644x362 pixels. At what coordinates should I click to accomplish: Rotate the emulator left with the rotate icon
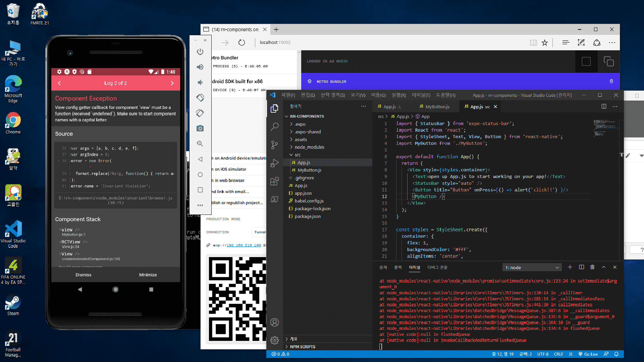(x=200, y=98)
